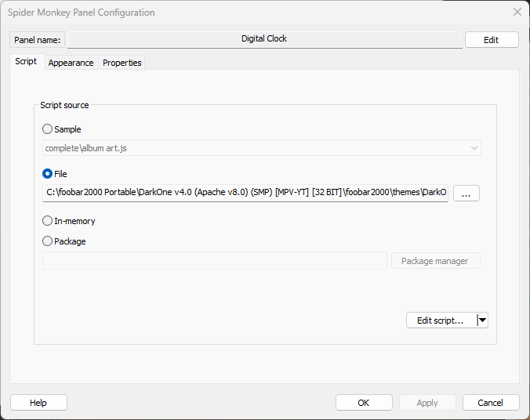Click the Digital Clock panel name field
Screen dimensions: 530x420
(x=265, y=39)
